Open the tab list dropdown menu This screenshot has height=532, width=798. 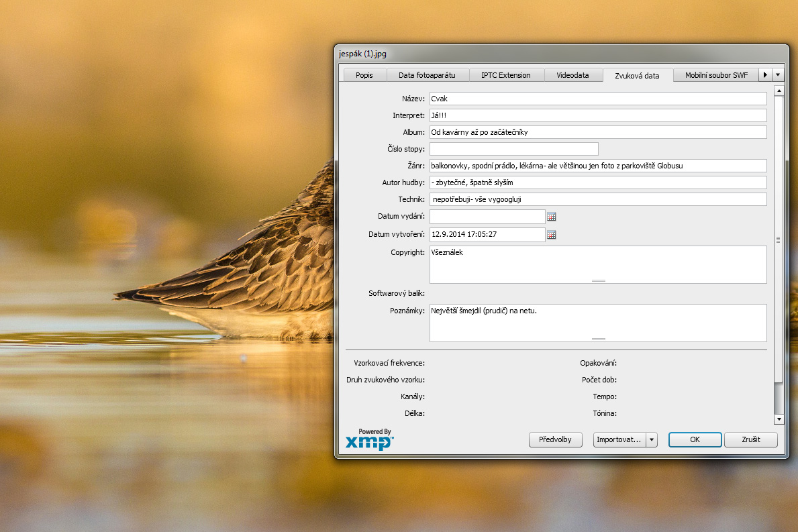[x=778, y=75]
